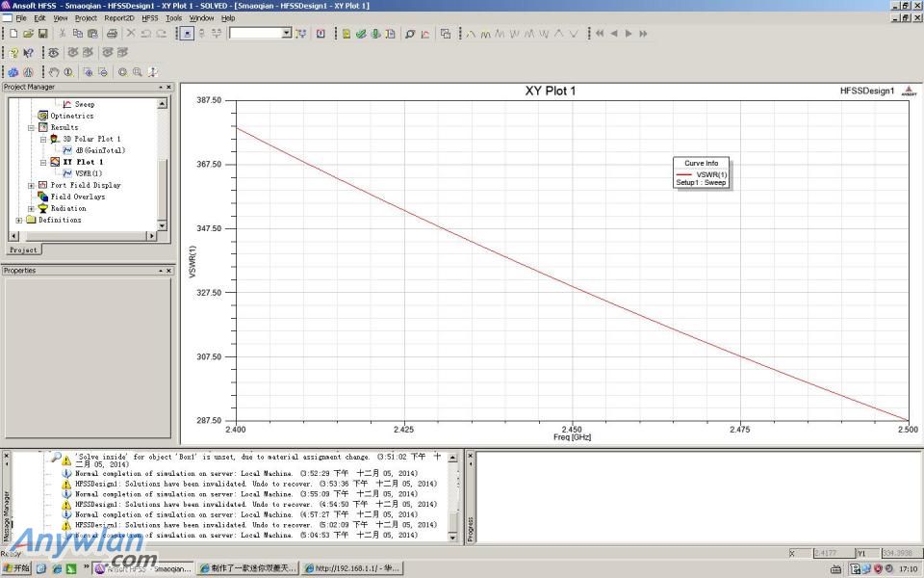Open the Help menu

[x=228, y=18]
